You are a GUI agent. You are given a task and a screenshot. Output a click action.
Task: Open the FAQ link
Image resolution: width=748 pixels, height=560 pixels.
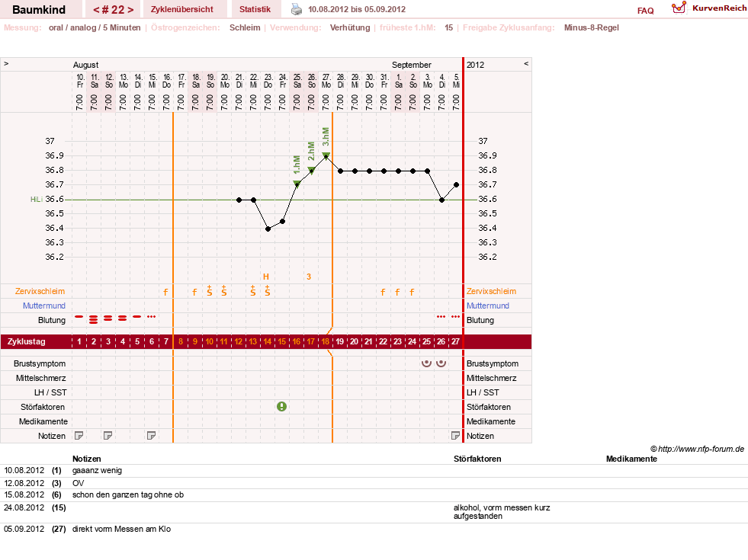click(645, 11)
